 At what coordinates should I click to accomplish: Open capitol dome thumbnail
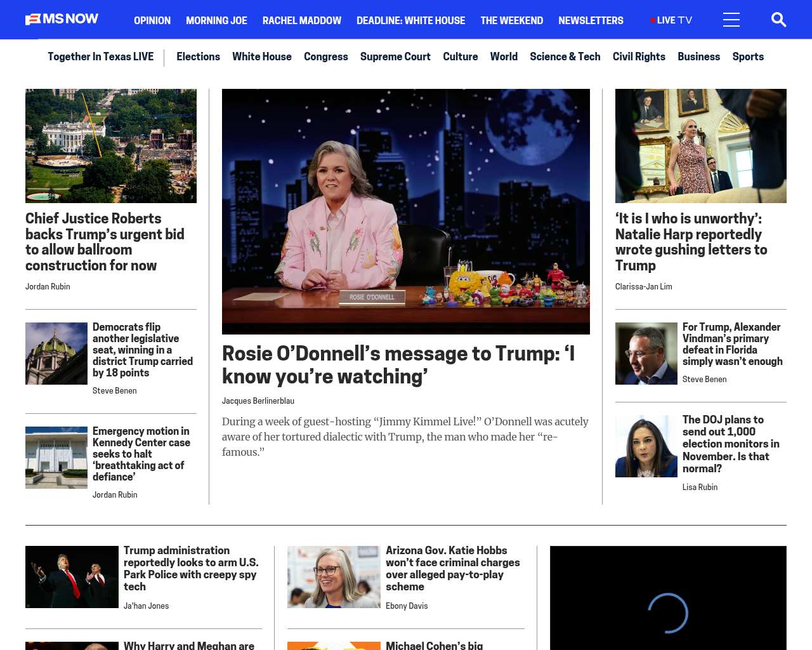[x=56, y=354]
